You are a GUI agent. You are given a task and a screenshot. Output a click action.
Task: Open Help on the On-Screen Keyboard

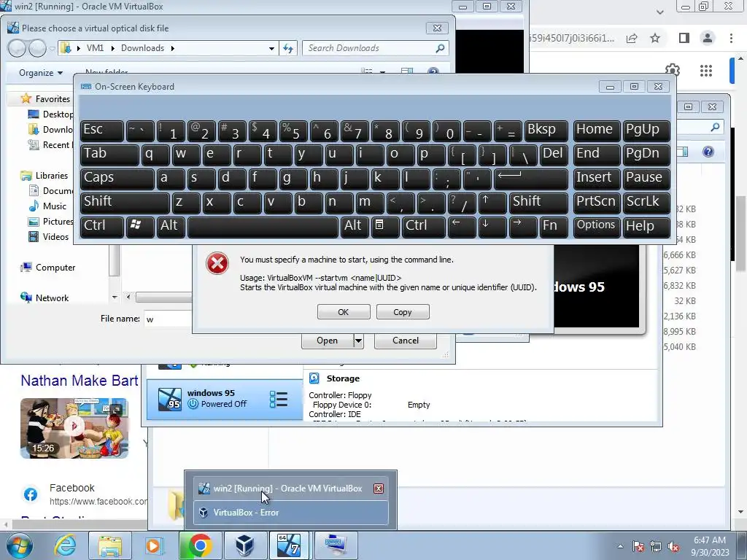click(x=646, y=227)
